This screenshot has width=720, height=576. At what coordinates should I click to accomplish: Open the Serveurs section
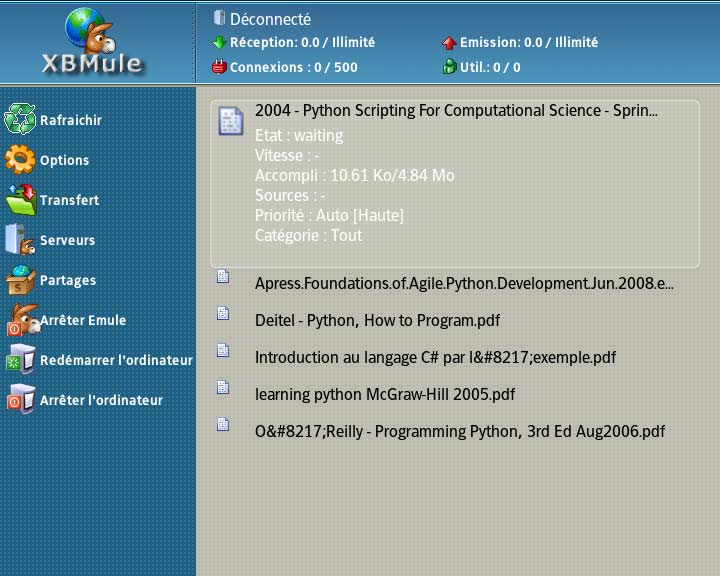coord(68,240)
